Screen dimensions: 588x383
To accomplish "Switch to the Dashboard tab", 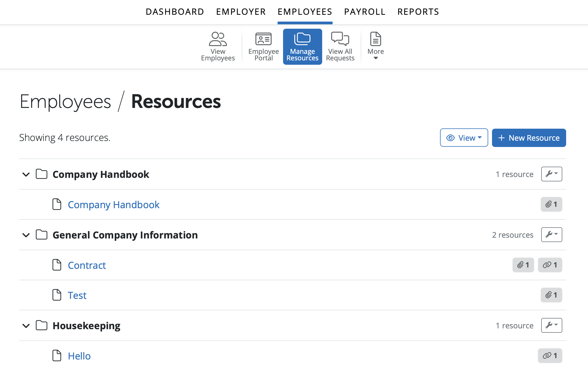I will coord(175,12).
